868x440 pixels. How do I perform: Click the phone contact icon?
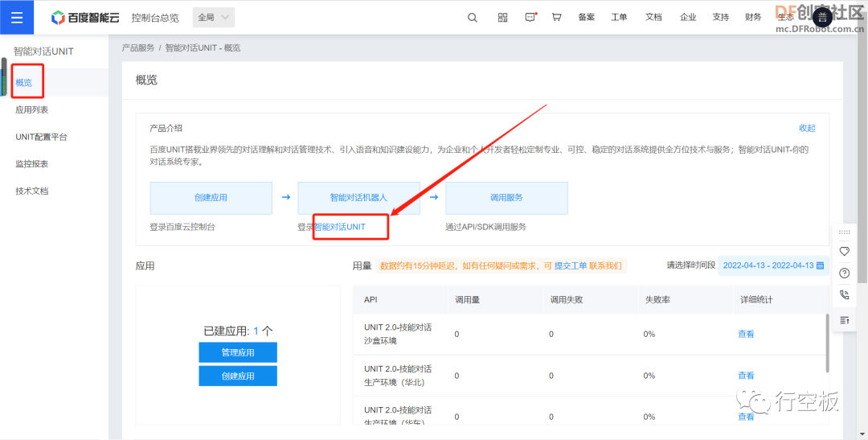click(x=844, y=295)
